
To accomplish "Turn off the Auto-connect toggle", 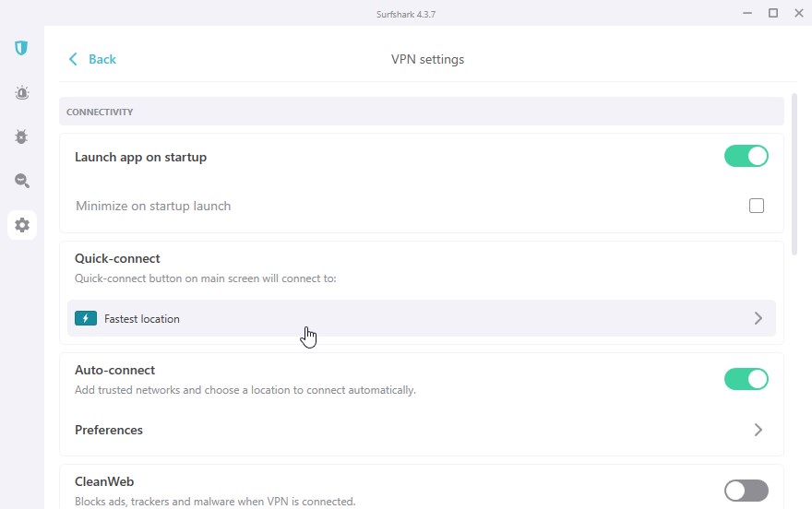I will tap(746, 379).
